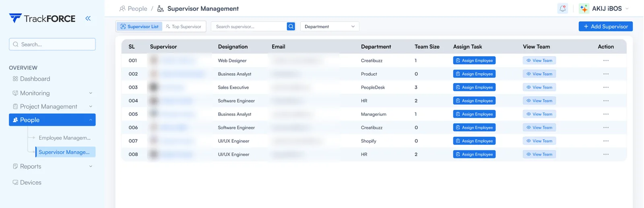
Task: Assign Employee for row 005
Action: (x=474, y=114)
